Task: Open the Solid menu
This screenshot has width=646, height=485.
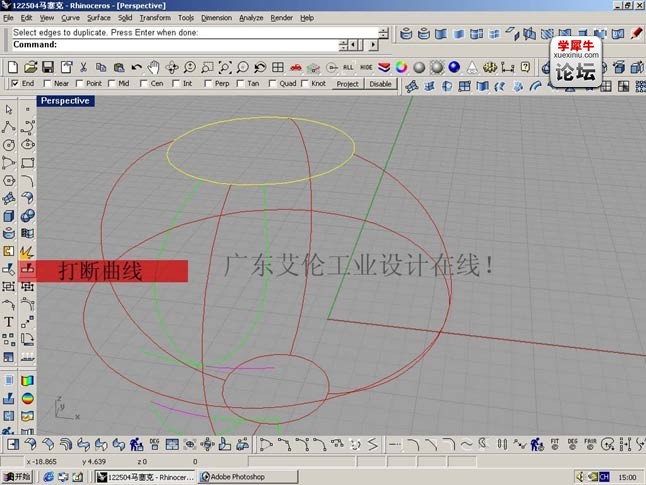Action: (x=125, y=18)
